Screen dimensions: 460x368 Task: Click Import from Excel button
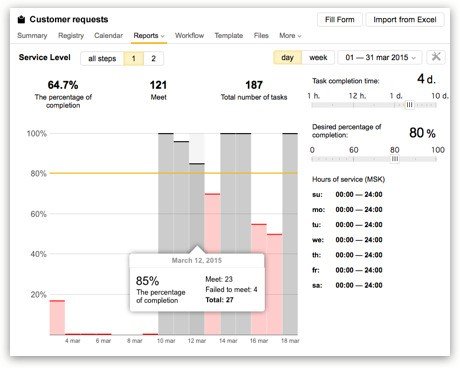point(405,20)
